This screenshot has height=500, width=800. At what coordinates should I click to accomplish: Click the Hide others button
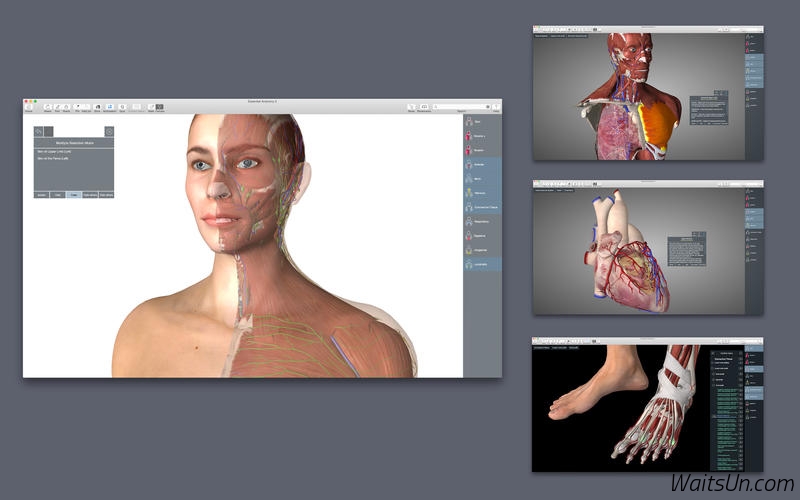click(x=90, y=195)
